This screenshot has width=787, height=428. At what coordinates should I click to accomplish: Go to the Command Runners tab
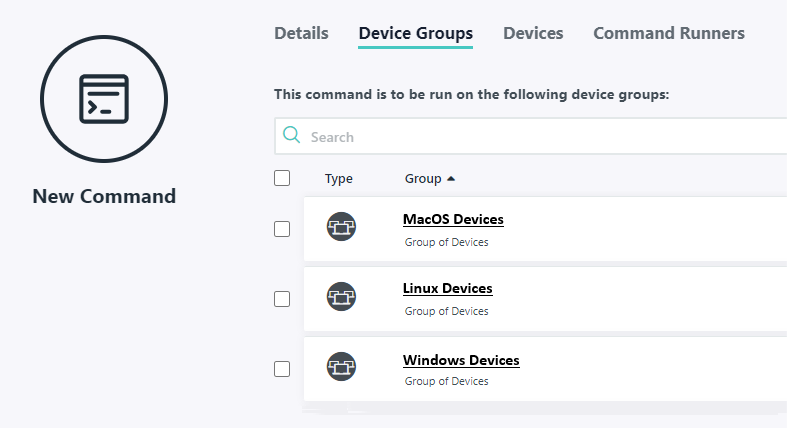tap(669, 33)
